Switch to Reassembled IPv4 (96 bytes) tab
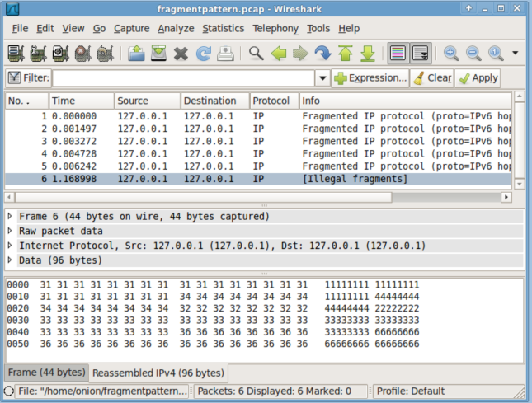This screenshot has width=532, height=403. click(x=158, y=373)
